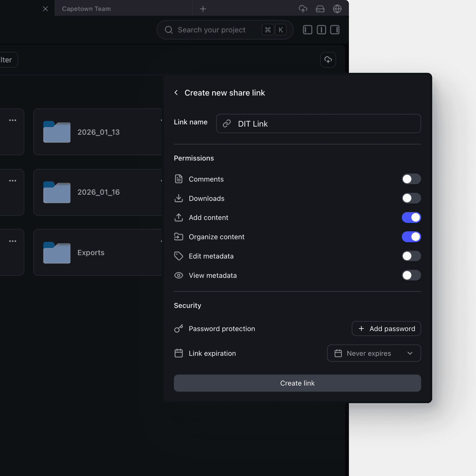Click the cloud upload button above the folder list
The height and width of the screenshot is (476, 476).
328,60
